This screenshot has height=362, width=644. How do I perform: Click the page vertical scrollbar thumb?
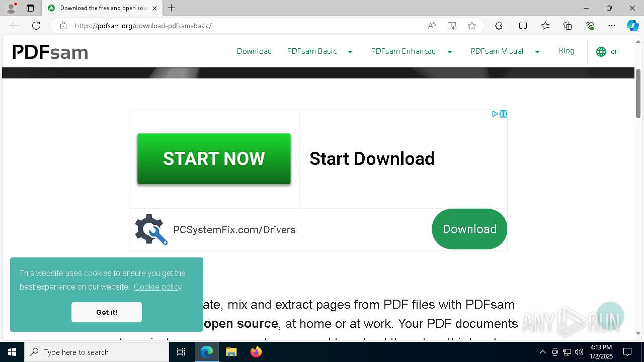click(638, 94)
